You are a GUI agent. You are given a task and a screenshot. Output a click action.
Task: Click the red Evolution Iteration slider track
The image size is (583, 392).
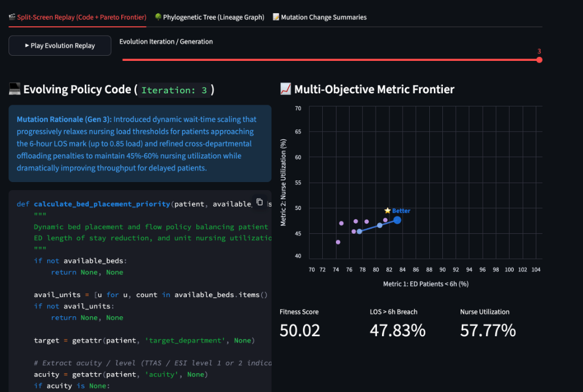[x=331, y=60]
